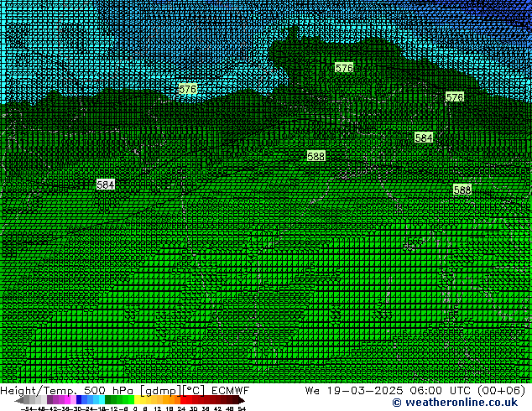This screenshot has width=532, height=411.
Task: Pick the yellow swatch above 0 in legend
Action: 137,399
